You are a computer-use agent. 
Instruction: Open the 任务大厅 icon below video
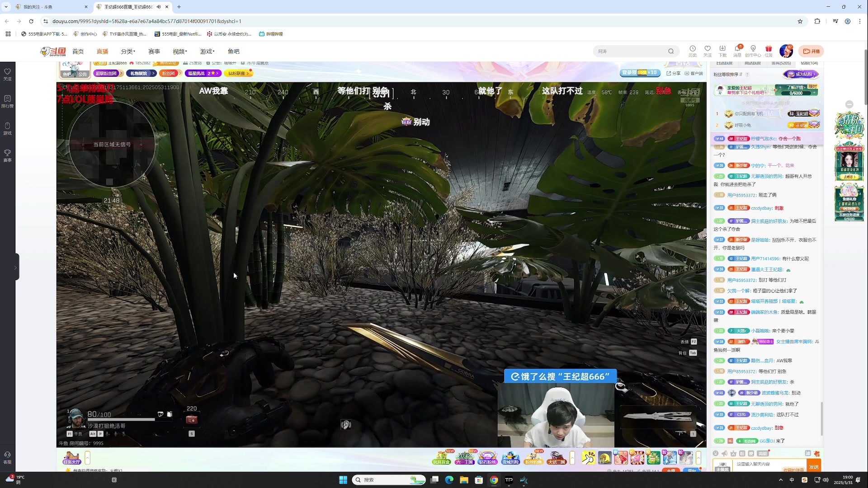71,458
